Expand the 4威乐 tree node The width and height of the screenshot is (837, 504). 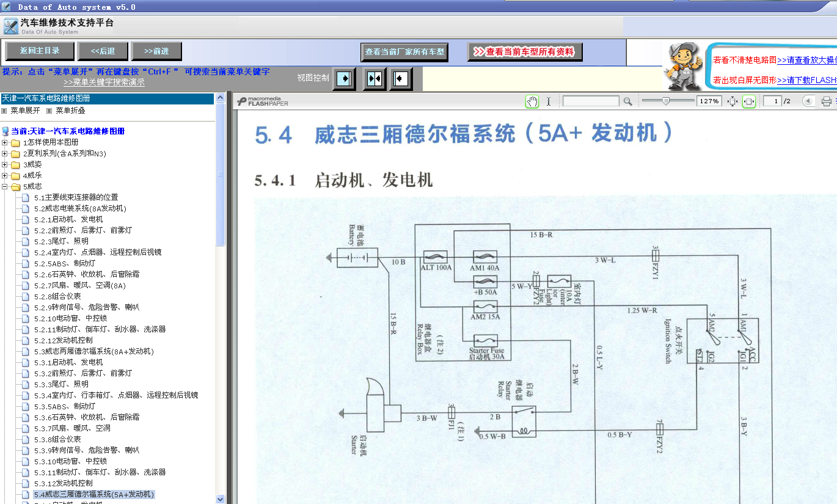[5, 175]
